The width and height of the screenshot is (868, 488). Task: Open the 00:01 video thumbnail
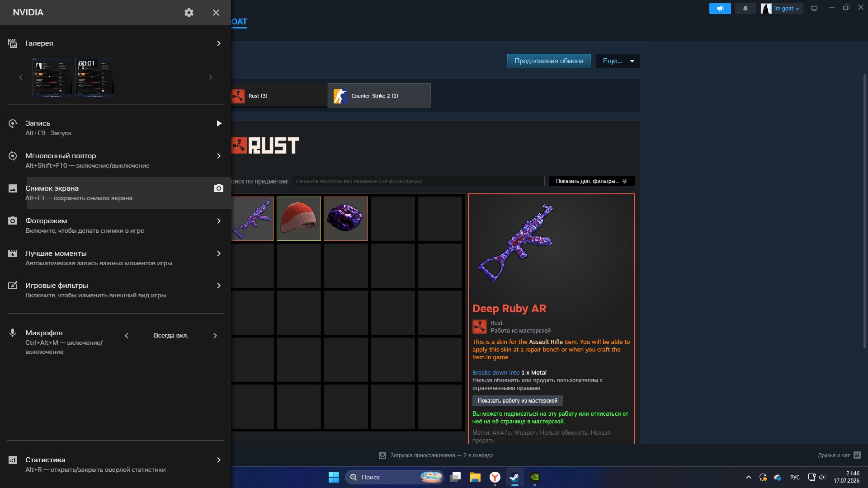[94, 77]
